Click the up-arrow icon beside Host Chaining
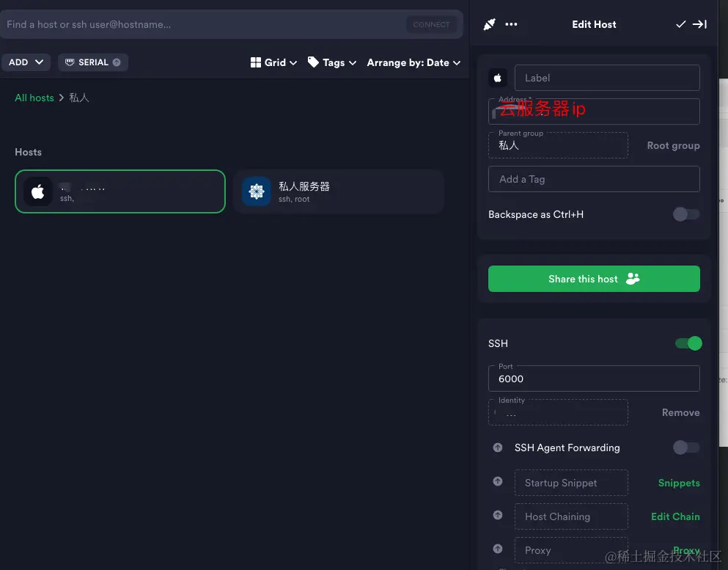Viewport: 728px width, 570px height. pos(497,515)
